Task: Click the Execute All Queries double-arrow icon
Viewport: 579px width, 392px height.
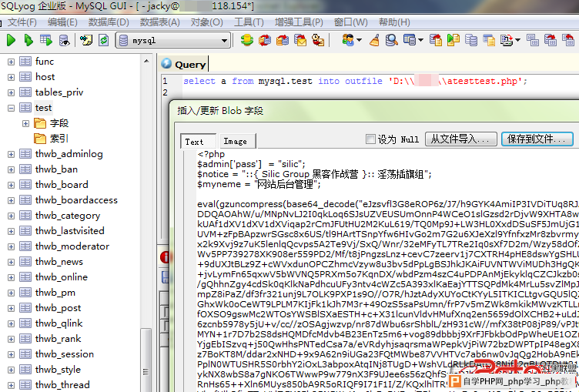Action: coord(28,40)
